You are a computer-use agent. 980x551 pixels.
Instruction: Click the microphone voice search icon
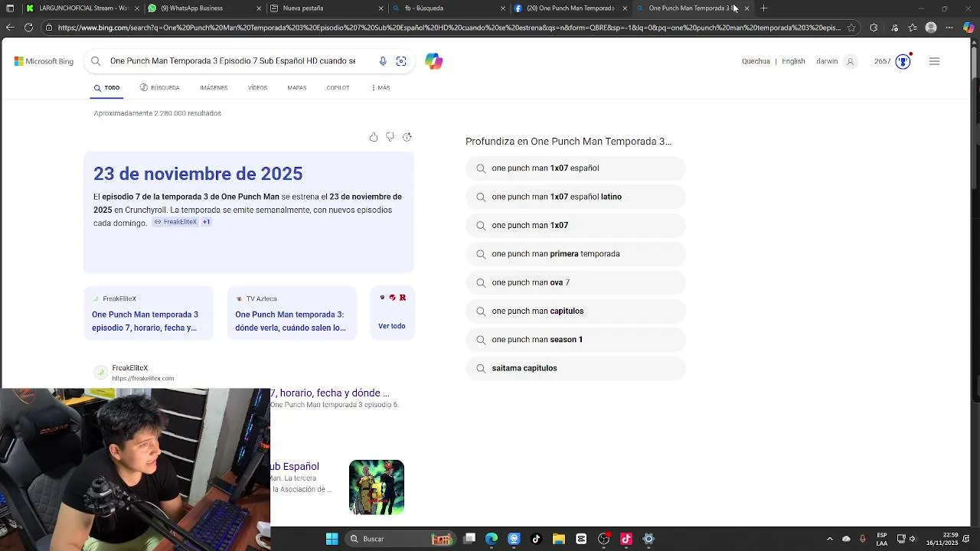(383, 61)
